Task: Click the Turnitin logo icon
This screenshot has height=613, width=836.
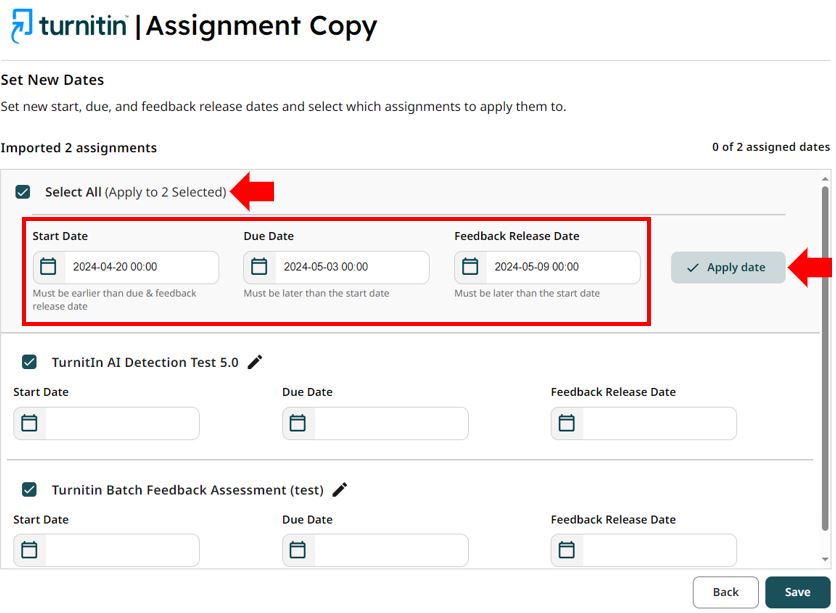Action: tap(21, 26)
